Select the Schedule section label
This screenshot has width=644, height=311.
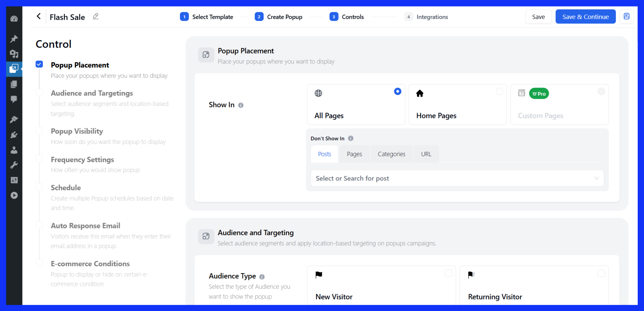pyautogui.click(x=66, y=188)
